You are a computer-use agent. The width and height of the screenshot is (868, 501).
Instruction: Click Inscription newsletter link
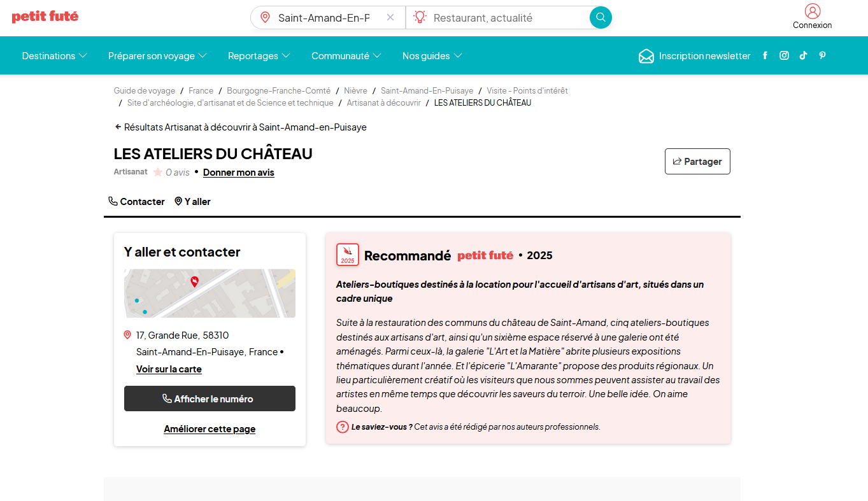pyautogui.click(x=705, y=56)
